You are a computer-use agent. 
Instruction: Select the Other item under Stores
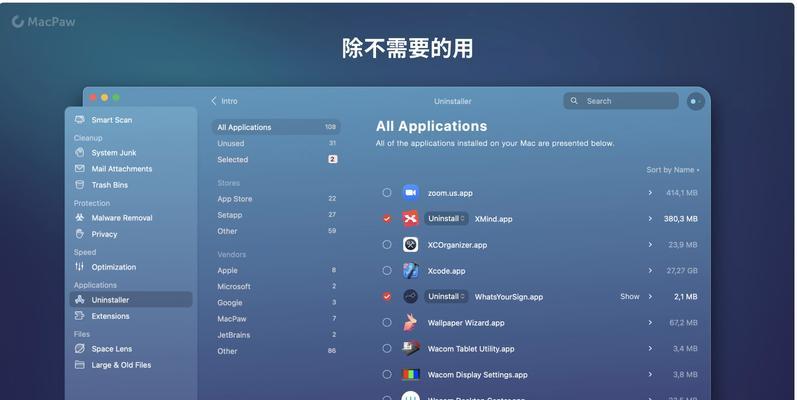[276, 231]
